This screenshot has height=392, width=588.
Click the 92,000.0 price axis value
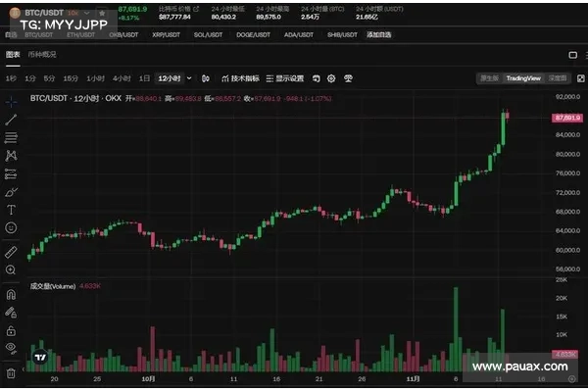coord(567,97)
